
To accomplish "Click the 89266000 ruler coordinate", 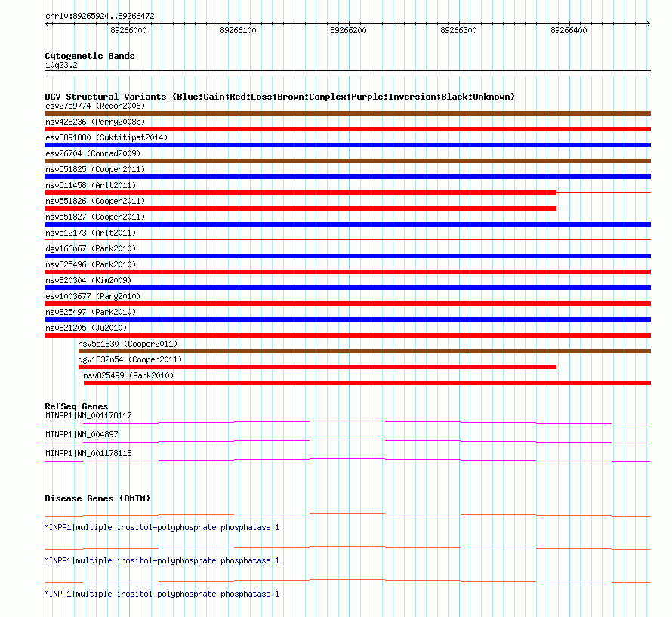I will point(128,30).
